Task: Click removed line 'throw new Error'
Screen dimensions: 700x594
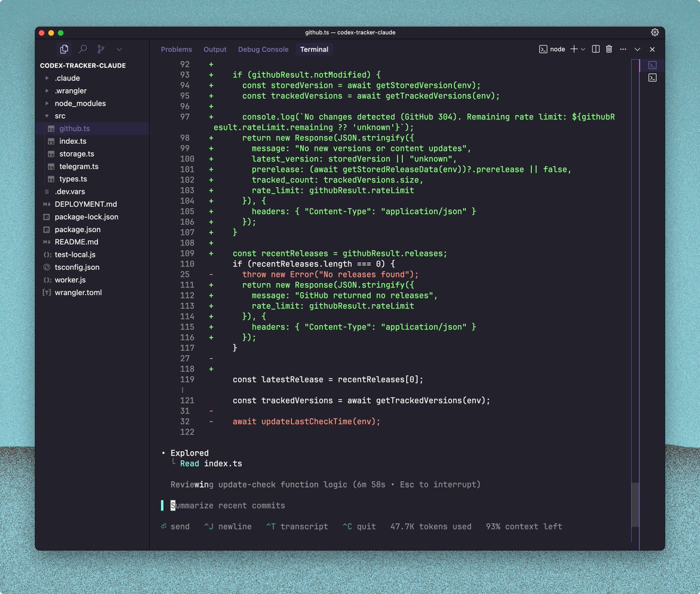Action: [x=330, y=275]
